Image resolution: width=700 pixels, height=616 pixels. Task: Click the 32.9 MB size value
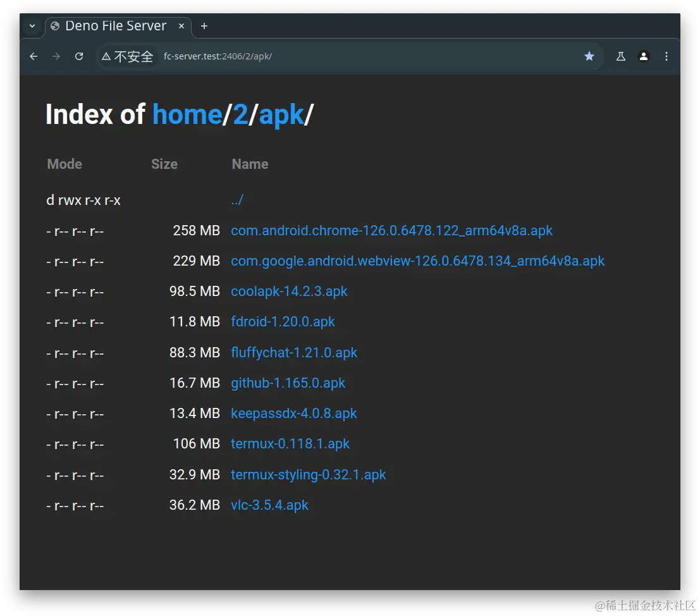point(195,474)
